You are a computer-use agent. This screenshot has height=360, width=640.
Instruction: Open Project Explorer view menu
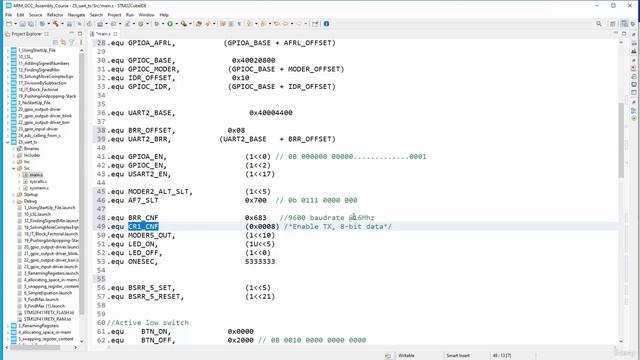coord(81,42)
